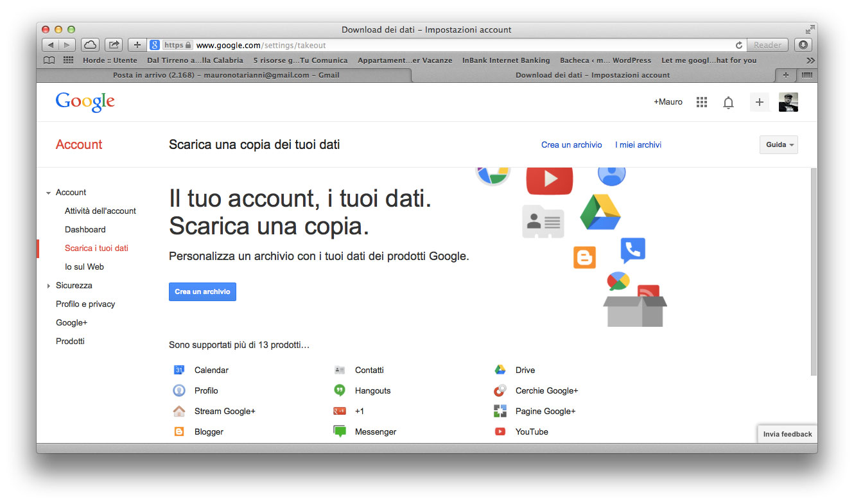Expand the Sicurezza sidebar section
Viewport: 854px width, 504px height.
click(48, 286)
